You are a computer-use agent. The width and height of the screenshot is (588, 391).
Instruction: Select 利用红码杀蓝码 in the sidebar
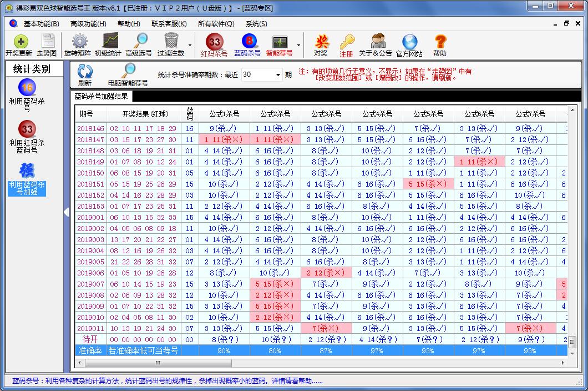click(x=26, y=137)
